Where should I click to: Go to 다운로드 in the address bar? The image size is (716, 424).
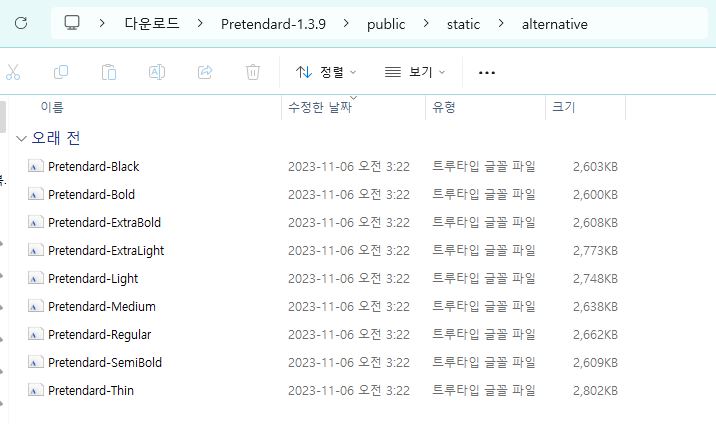pos(152,23)
